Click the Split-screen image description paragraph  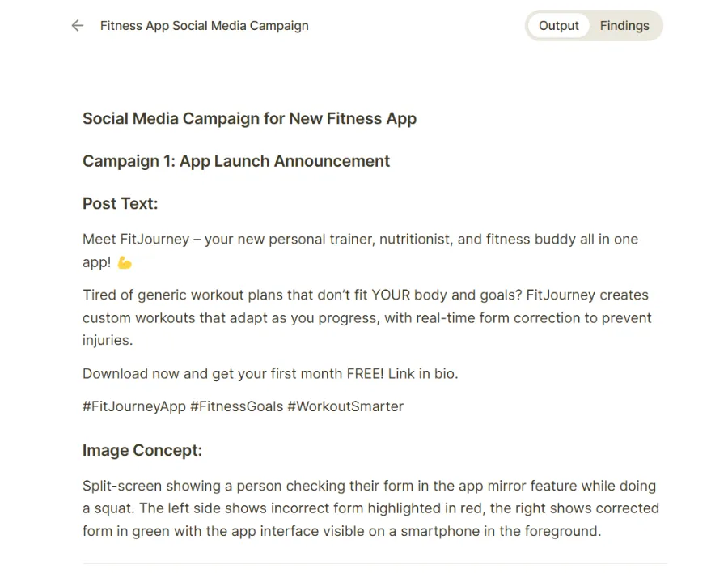pos(370,508)
